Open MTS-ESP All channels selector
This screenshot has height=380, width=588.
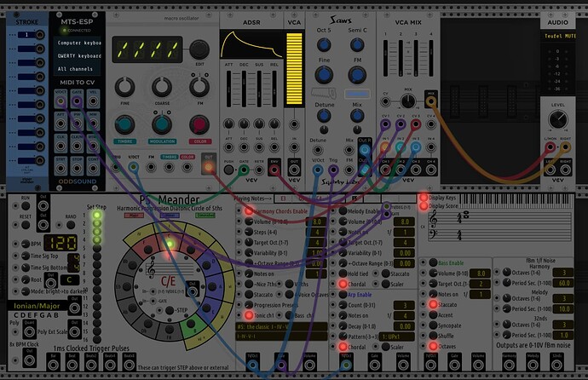pyautogui.click(x=78, y=69)
